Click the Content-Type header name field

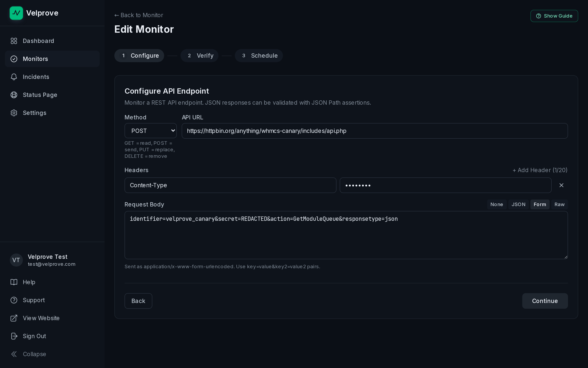(x=230, y=185)
